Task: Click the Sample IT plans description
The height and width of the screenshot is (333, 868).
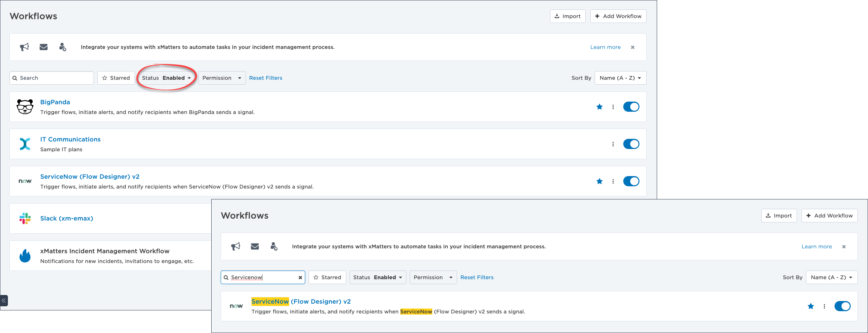Action: [x=61, y=149]
